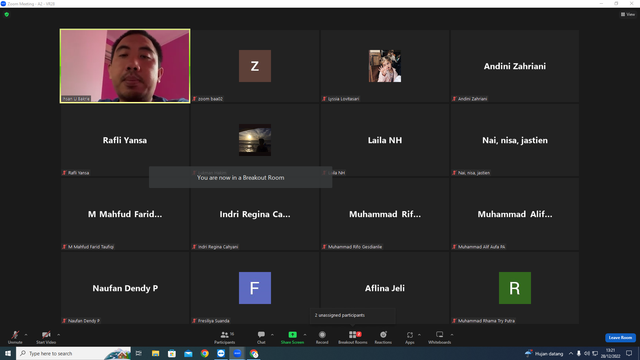The height and width of the screenshot is (360, 640).
Task: Select Naufan Dendy P participant tile
Action: tap(125, 288)
